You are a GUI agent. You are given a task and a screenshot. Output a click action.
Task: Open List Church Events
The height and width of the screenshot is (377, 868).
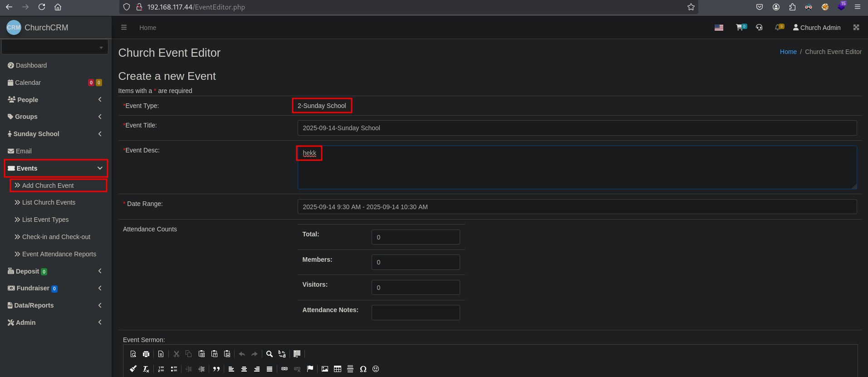click(49, 202)
